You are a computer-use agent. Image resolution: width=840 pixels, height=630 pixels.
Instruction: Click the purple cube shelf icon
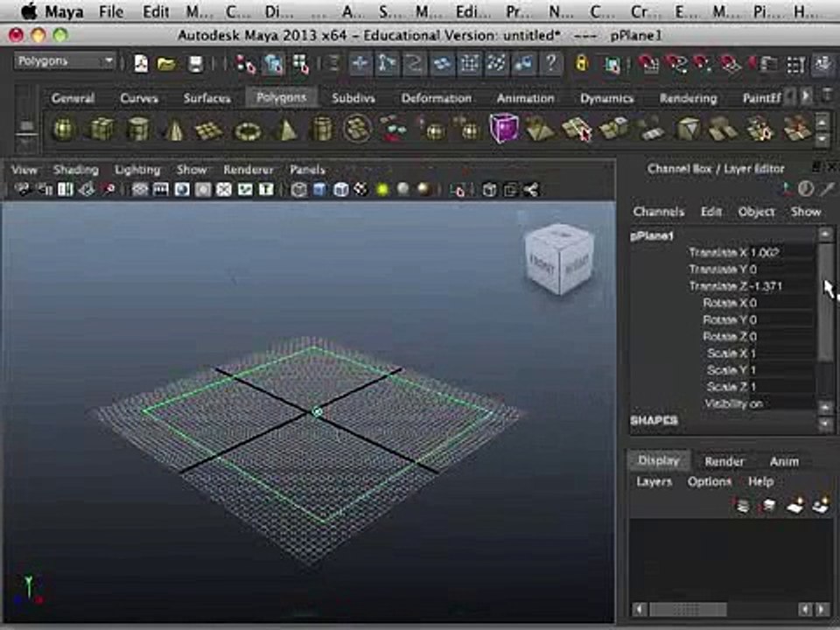[504, 129]
